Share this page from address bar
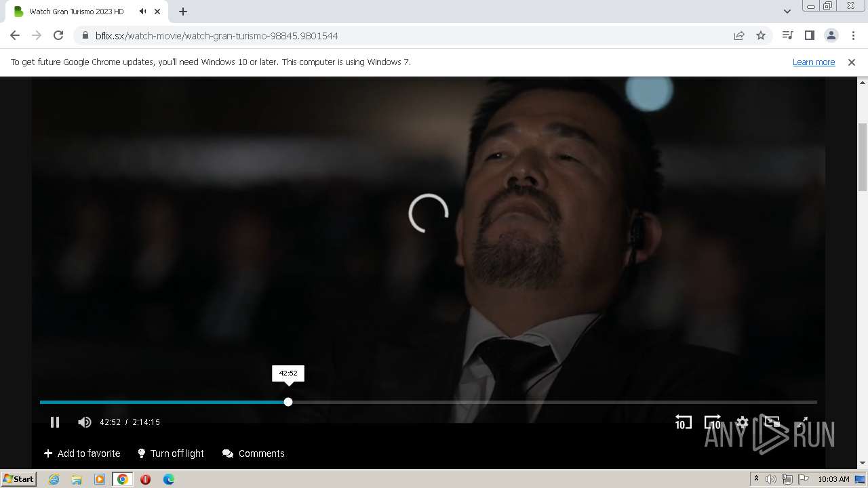 pyautogui.click(x=739, y=35)
